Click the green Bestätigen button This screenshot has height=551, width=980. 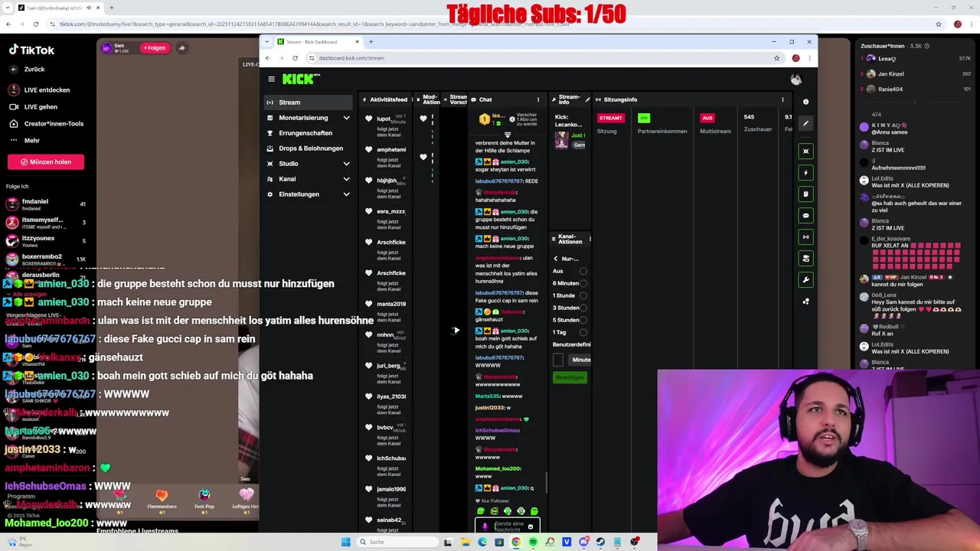tap(570, 377)
